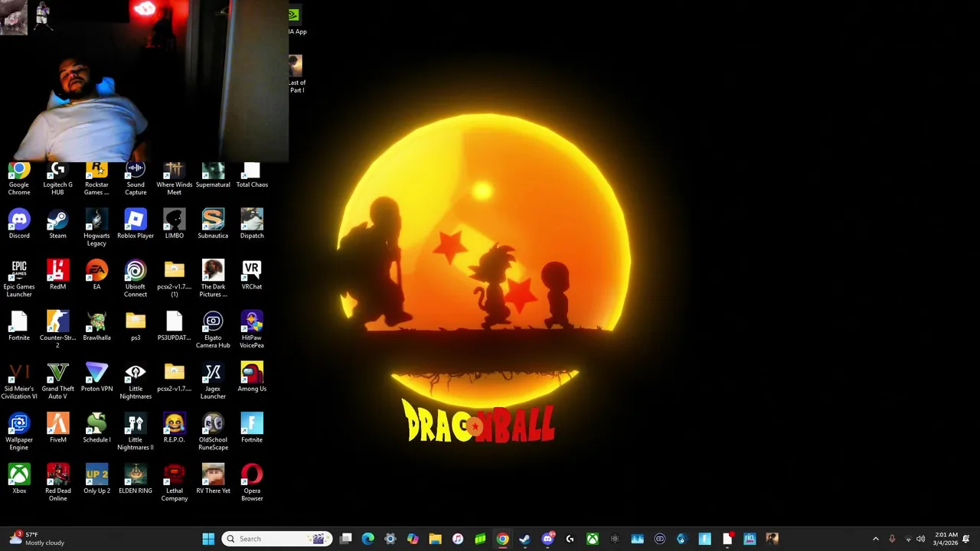Launch Roblox Player shortcut
The width and height of the screenshot is (980, 551).
tap(136, 224)
